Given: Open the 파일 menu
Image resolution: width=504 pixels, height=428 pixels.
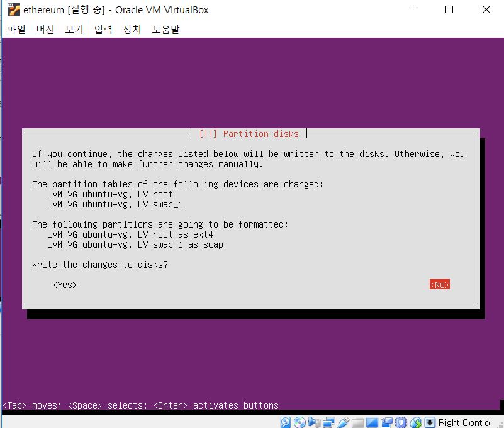Looking at the screenshot, I should pos(16,30).
